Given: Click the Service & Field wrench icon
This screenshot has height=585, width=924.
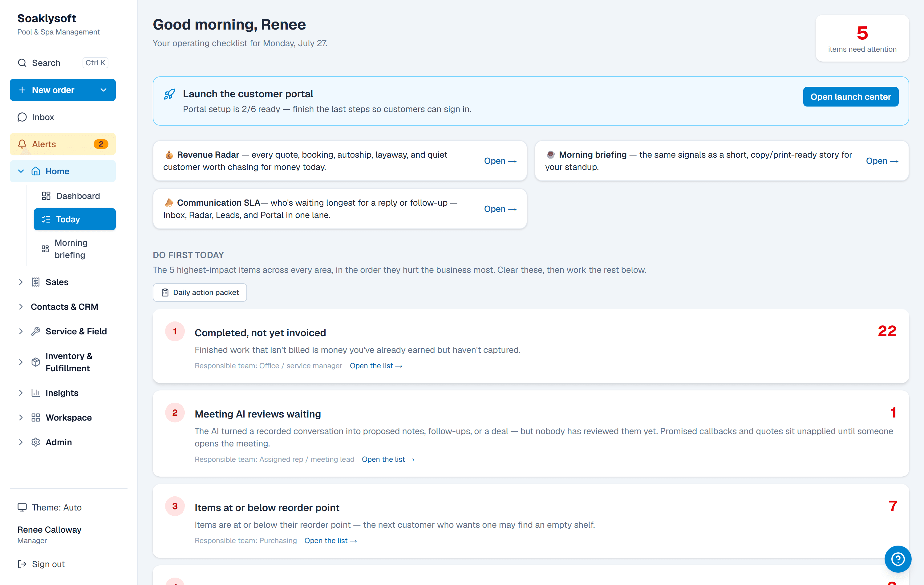Looking at the screenshot, I should pos(36,331).
